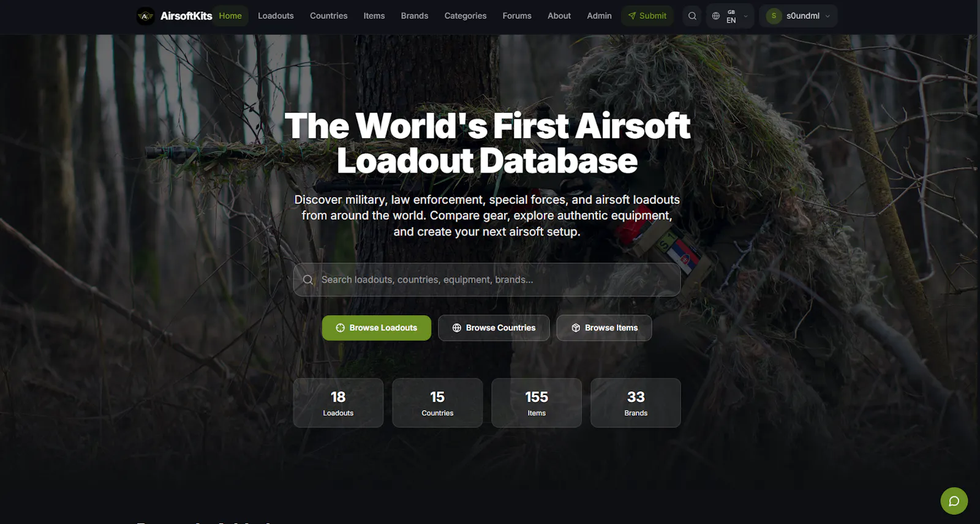
Task: Click the 18 Loadouts stat card
Action: 338,403
